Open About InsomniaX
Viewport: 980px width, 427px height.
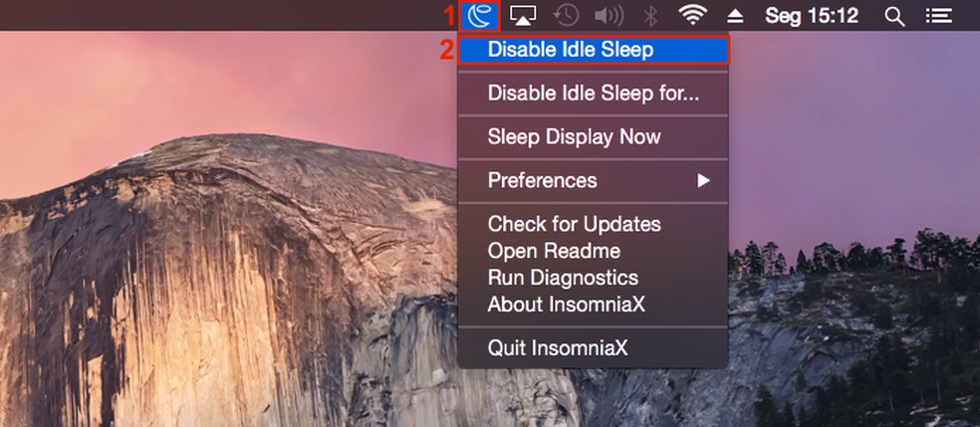tap(566, 305)
